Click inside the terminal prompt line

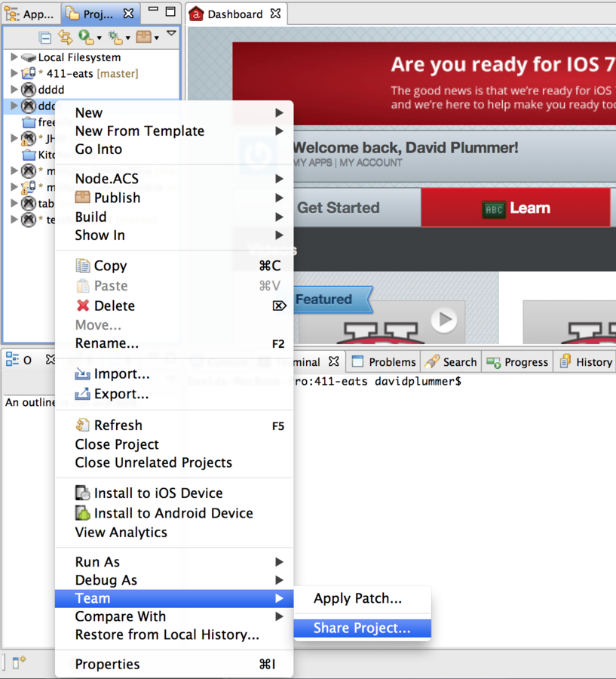378,382
